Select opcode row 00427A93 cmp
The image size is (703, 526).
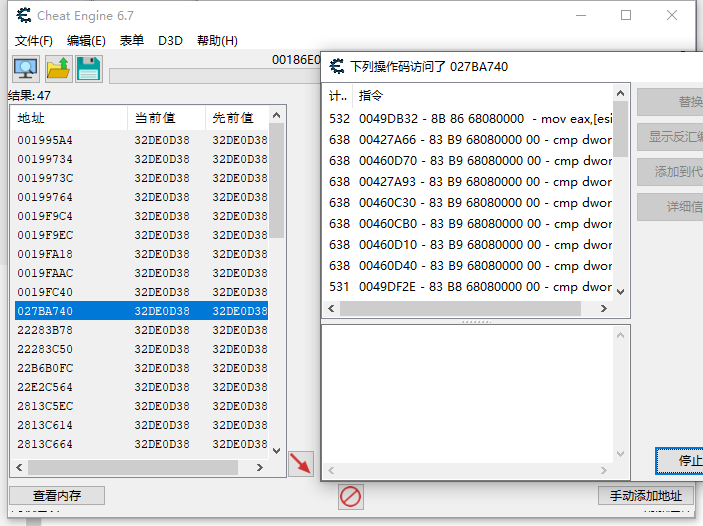click(x=469, y=182)
